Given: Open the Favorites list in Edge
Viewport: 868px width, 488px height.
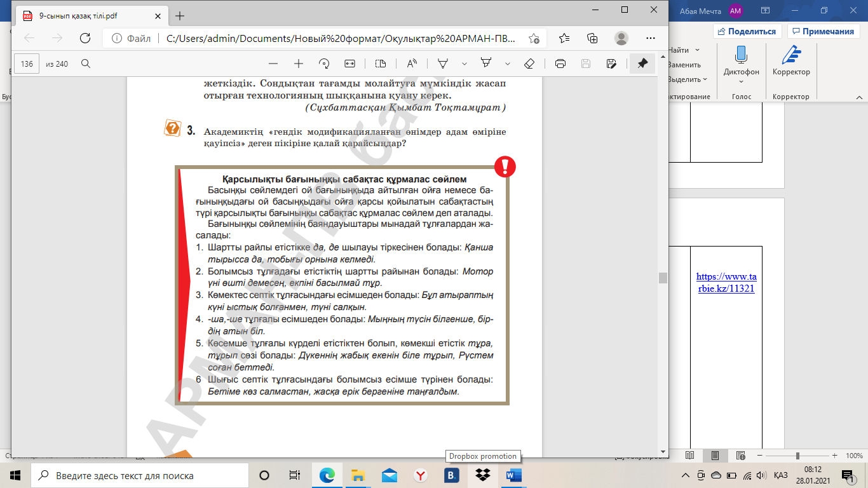Looking at the screenshot, I should click(x=564, y=38).
